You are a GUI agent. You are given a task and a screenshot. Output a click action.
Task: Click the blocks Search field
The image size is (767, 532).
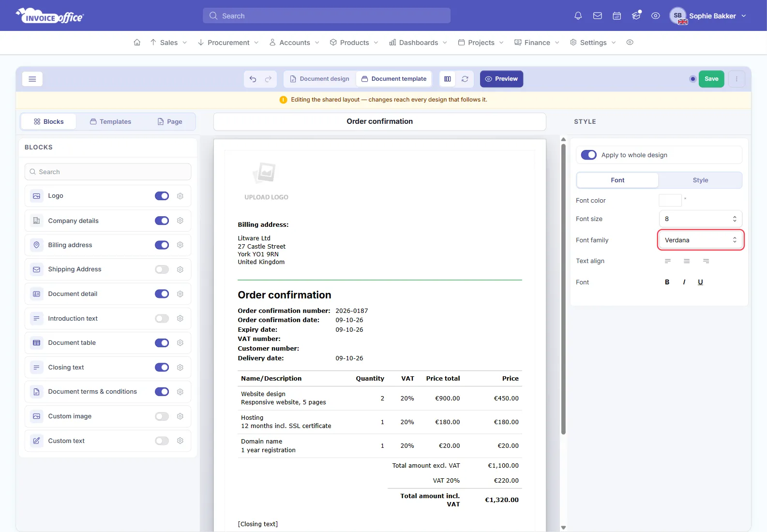coord(107,172)
